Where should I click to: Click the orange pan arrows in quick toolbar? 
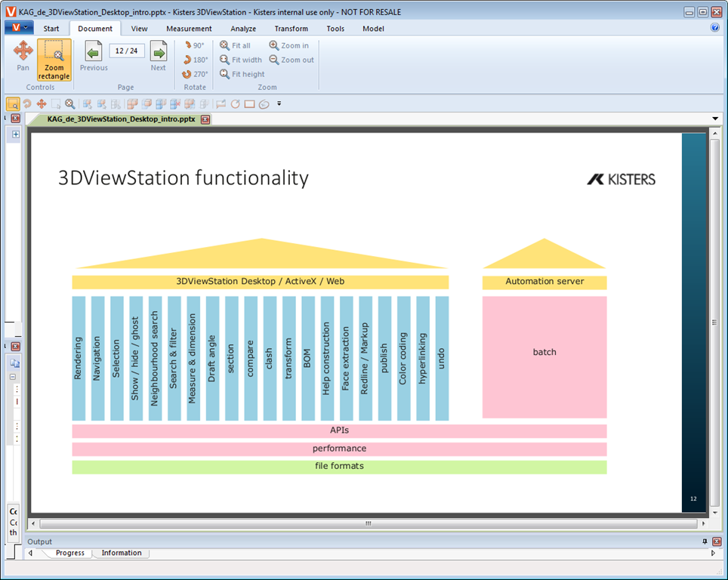(x=42, y=103)
